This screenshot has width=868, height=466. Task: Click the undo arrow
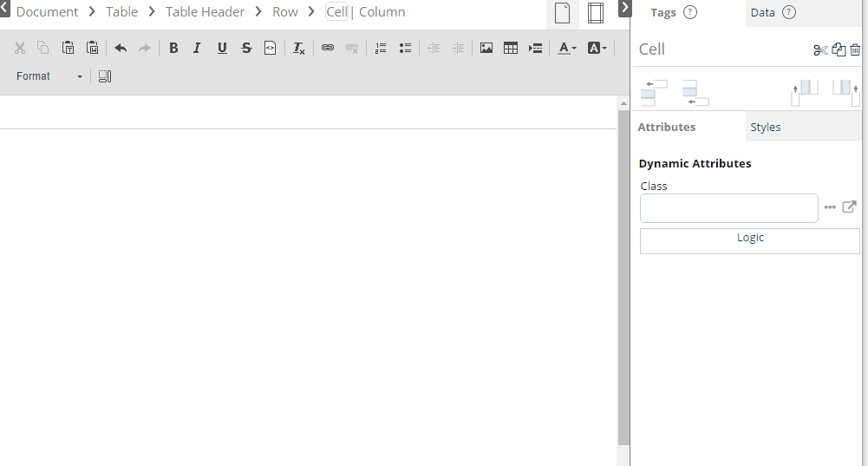coord(121,49)
